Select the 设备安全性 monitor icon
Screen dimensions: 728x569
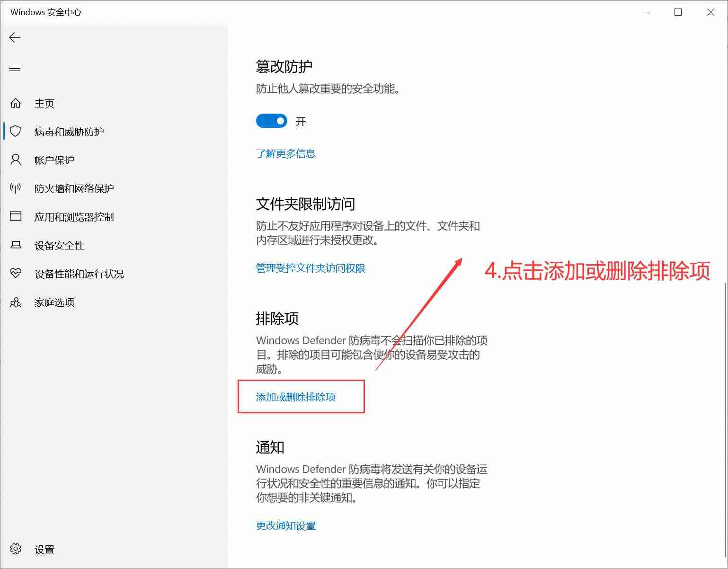coord(15,245)
